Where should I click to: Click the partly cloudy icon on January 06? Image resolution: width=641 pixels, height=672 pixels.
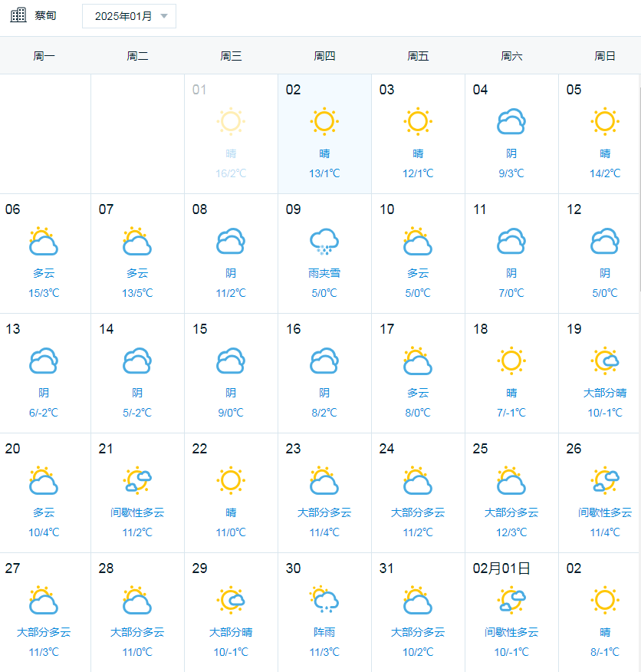(x=44, y=241)
